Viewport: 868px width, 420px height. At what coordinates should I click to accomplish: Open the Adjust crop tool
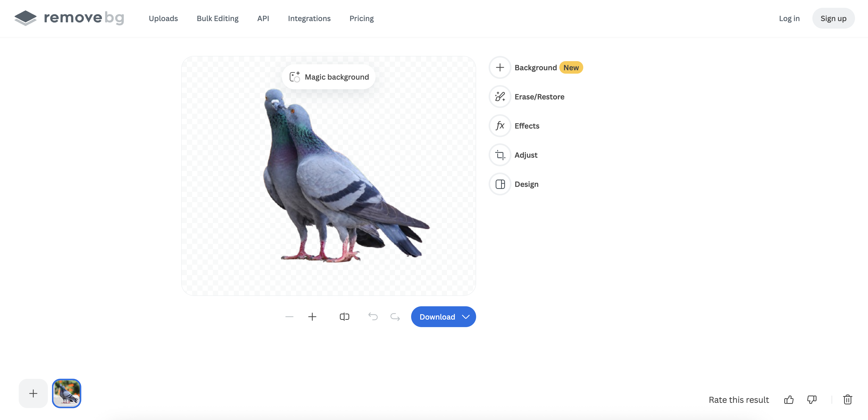point(500,155)
